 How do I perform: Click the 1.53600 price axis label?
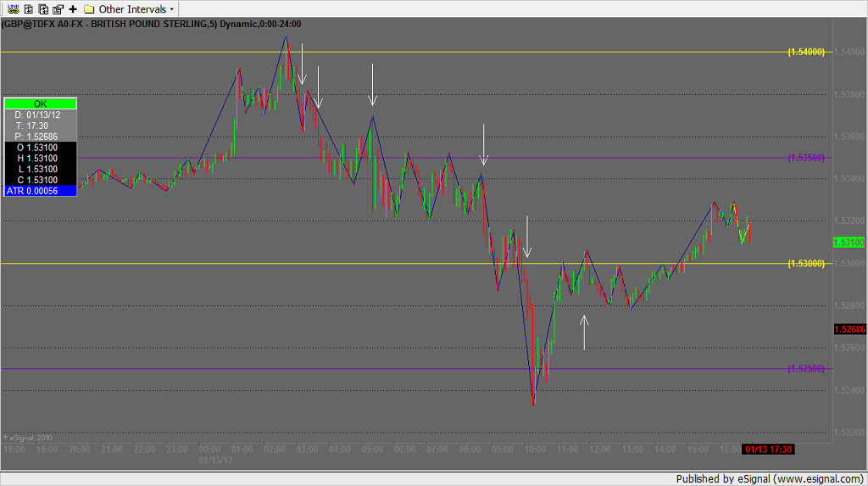click(x=849, y=137)
